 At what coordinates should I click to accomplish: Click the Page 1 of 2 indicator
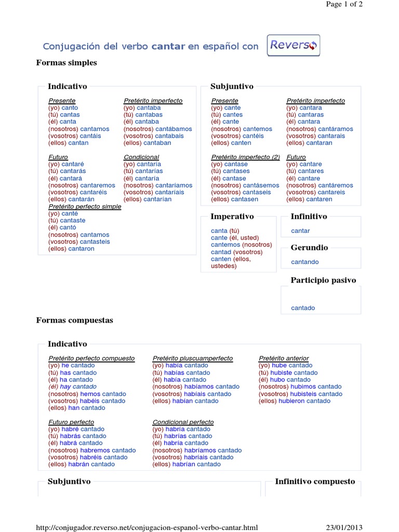344,4
